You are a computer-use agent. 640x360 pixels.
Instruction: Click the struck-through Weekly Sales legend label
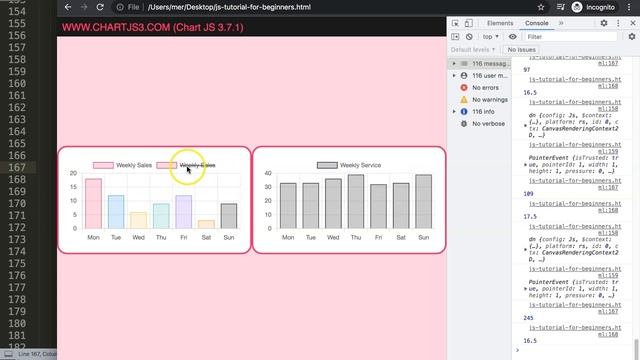[198, 165]
